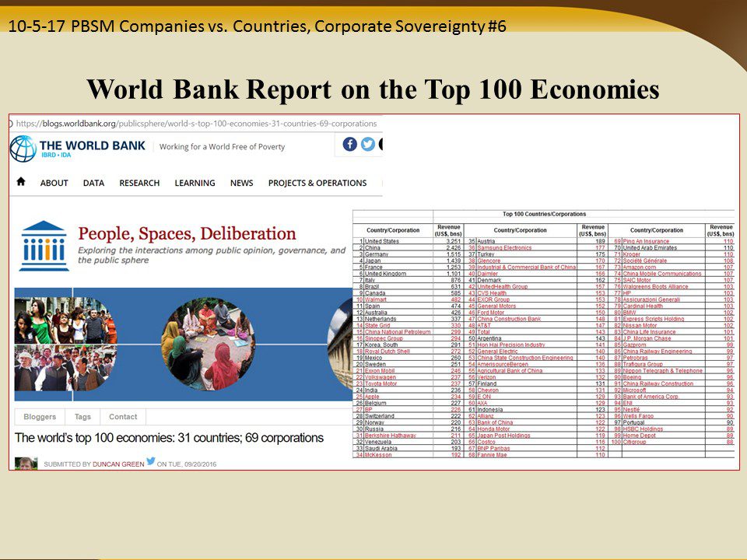Click article headline about top 100 economies
This screenshot has width=747, height=560.
tap(169, 438)
